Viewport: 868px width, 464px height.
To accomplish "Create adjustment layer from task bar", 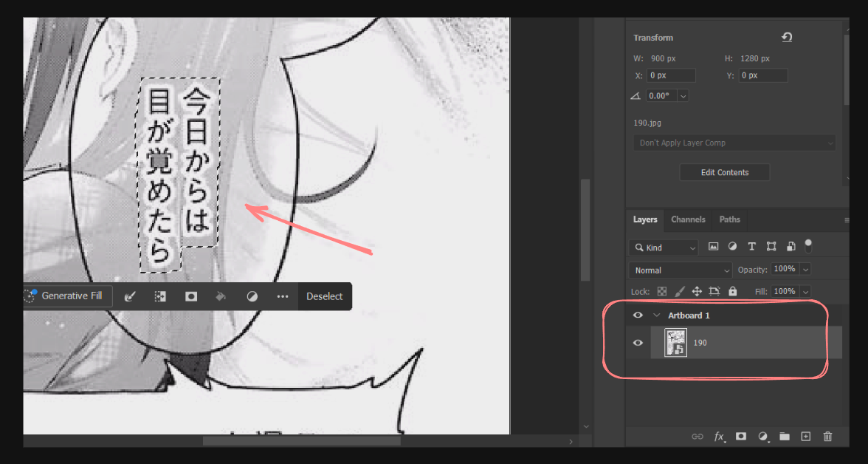I will [252, 296].
